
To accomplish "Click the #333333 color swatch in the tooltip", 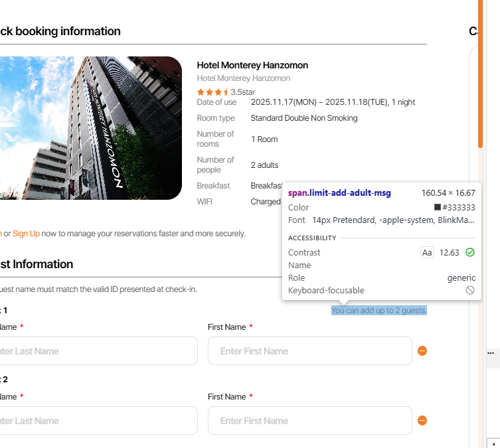I will [438, 207].
